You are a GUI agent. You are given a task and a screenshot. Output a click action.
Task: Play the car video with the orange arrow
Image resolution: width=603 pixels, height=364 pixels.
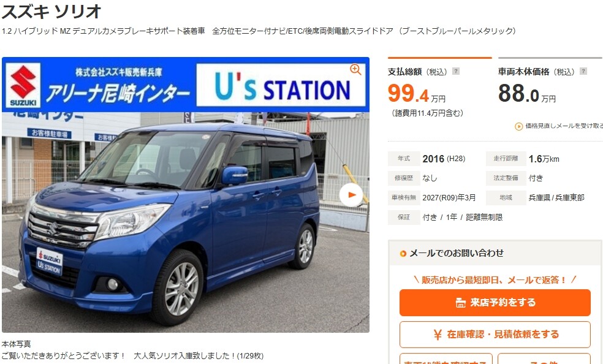tap(351, 195)
